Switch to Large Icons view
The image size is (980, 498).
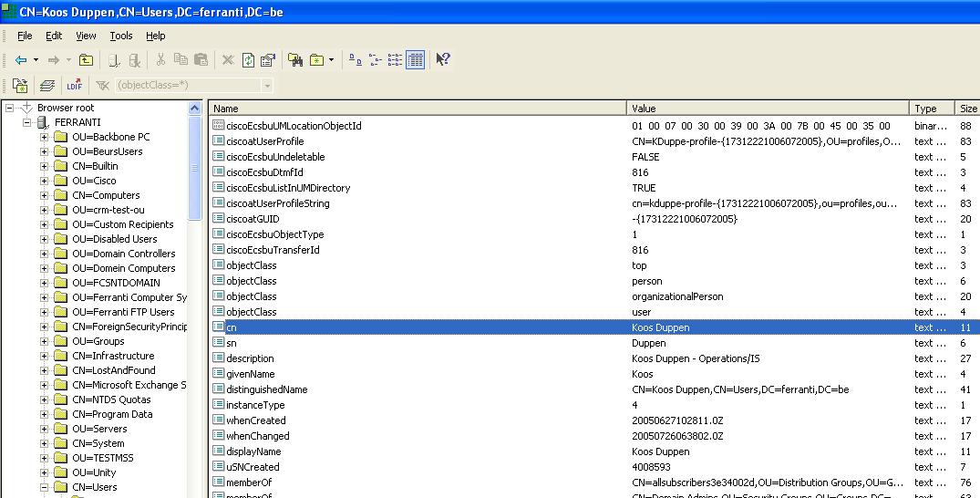pos(355,60)
